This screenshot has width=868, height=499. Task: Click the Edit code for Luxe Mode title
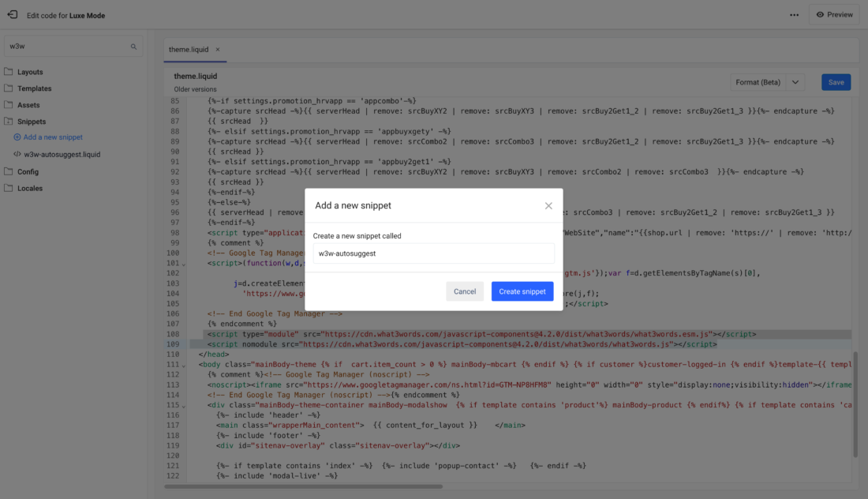pyautogui.click(x=65, y=16)
